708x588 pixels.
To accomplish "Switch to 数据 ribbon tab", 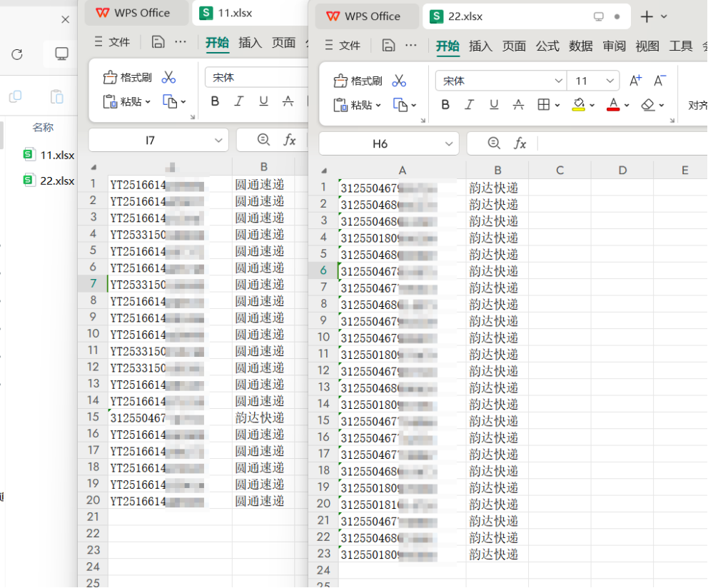I will click(581, 46).
